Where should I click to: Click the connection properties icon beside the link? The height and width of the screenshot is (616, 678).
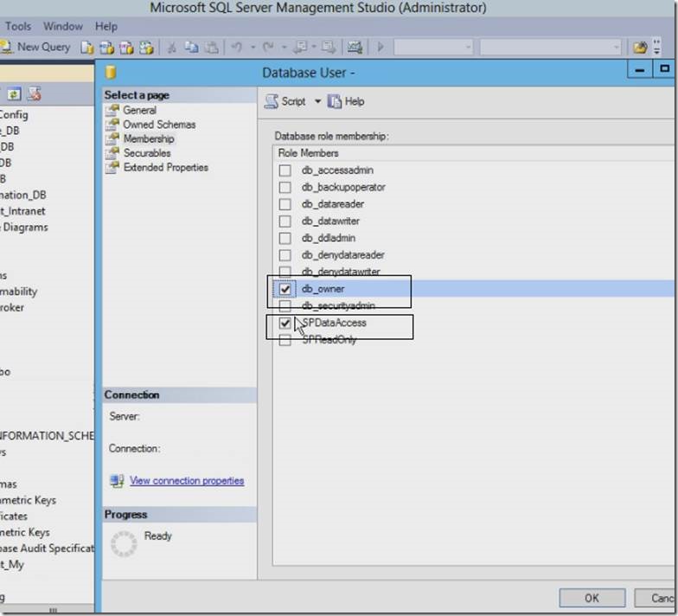pos(117,481)
